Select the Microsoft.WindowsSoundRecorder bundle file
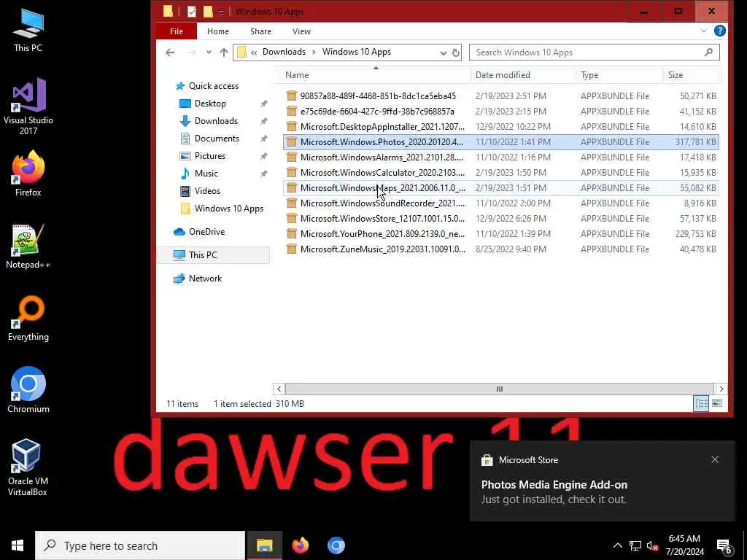This screenshot has width=747, height=560. tap(500, 203)
